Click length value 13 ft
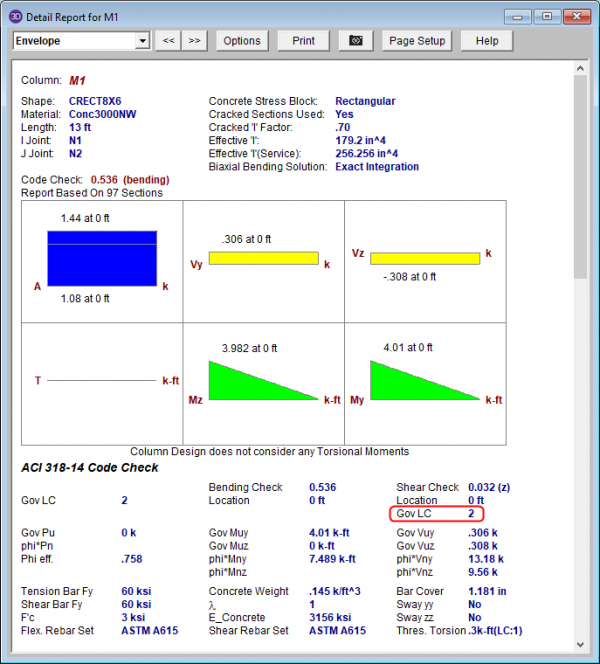600x664 pixels. tap(80, 127)
